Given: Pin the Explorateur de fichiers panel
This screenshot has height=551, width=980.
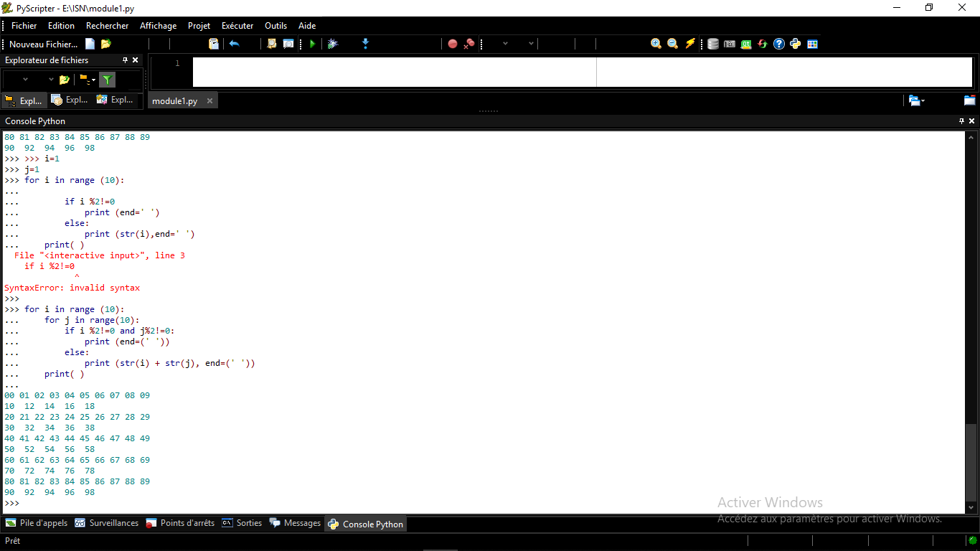Looking at the screenshot, I should point(125,60).
